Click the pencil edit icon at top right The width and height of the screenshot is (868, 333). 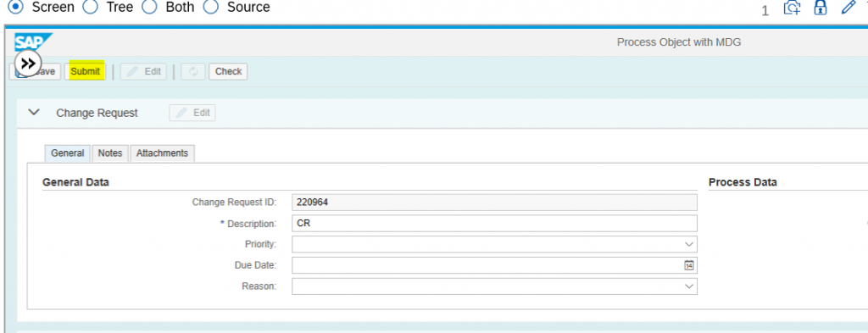848,7
